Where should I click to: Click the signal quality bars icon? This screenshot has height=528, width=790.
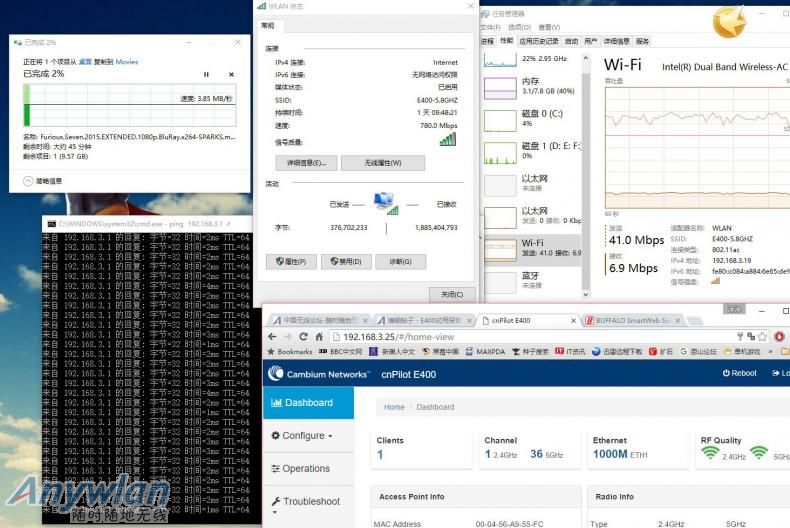point(448,140)
